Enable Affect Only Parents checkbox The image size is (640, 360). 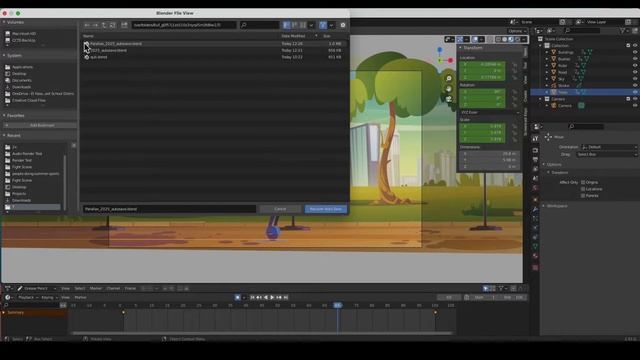[x=583, y=196]
